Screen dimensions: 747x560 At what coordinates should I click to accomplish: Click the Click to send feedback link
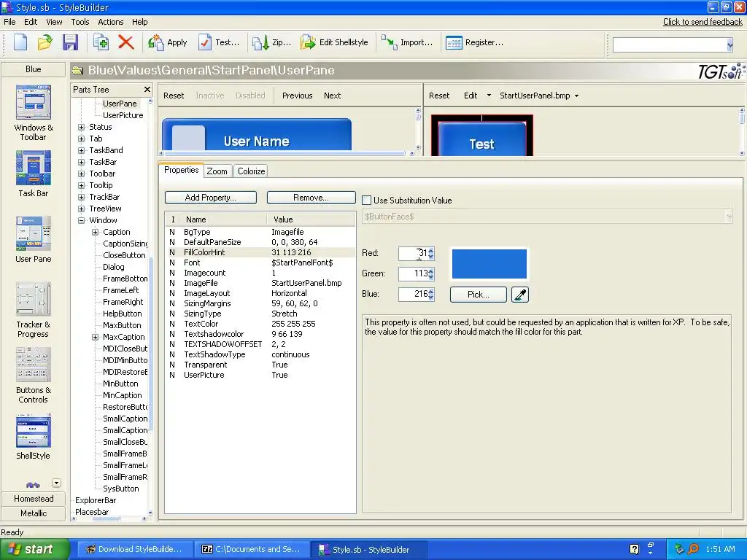point(703,22)
